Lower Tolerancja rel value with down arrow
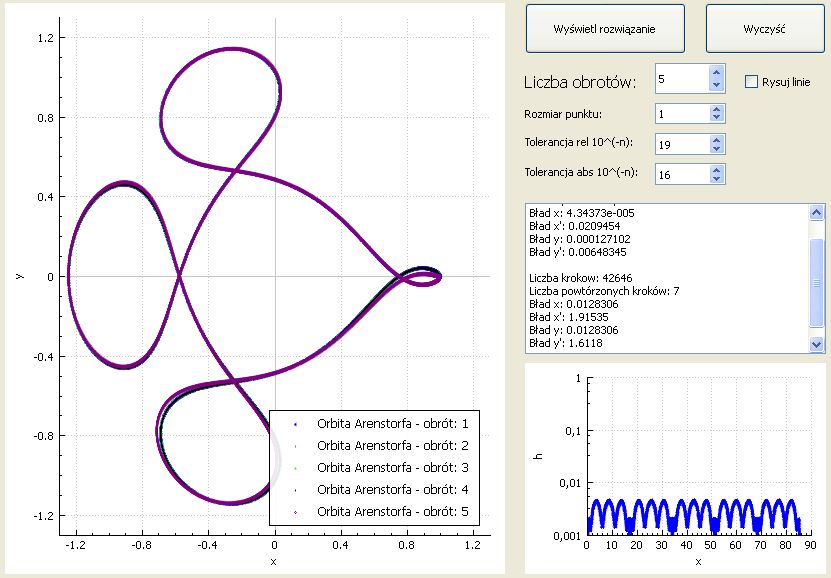The image size is (831, 578). 716,150
